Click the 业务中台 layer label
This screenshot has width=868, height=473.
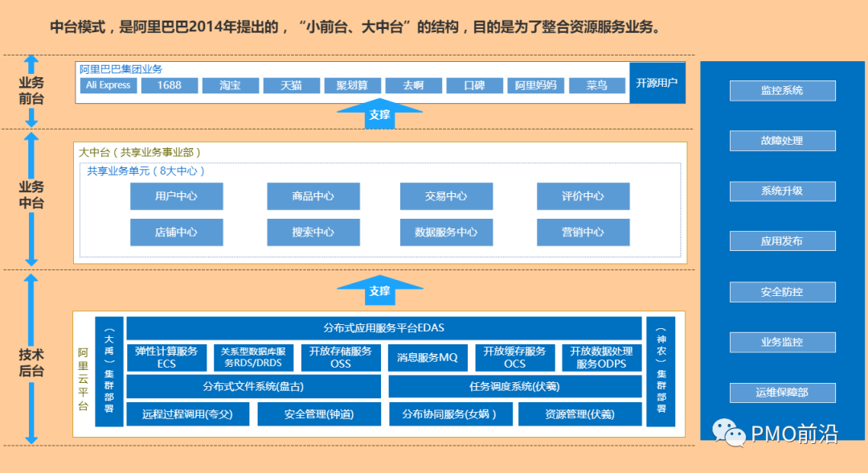coord(31,195)
